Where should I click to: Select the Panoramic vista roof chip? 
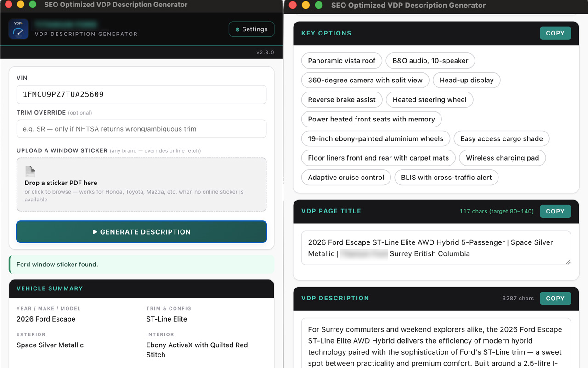(x=342, y=61)
